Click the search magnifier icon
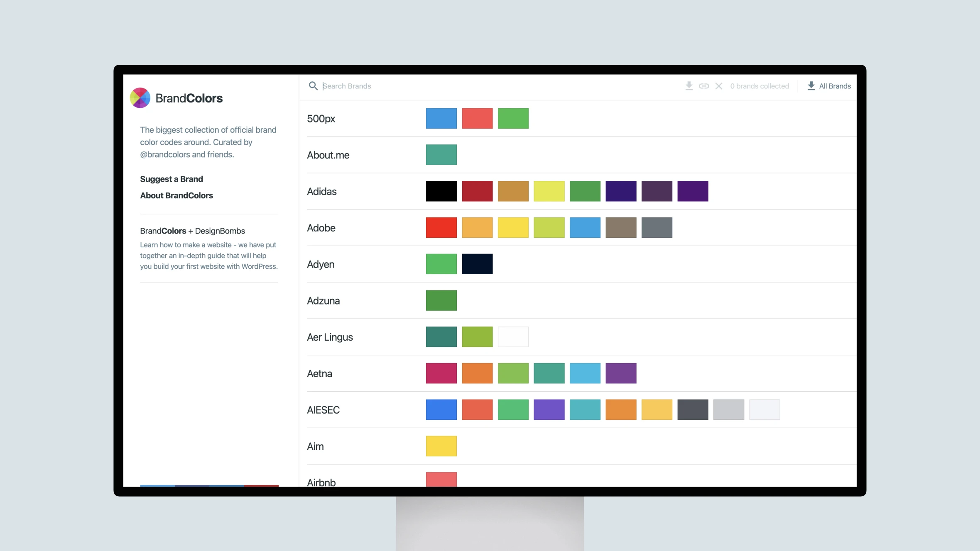Viewport: 980px width, 551px height. (313, 86)
